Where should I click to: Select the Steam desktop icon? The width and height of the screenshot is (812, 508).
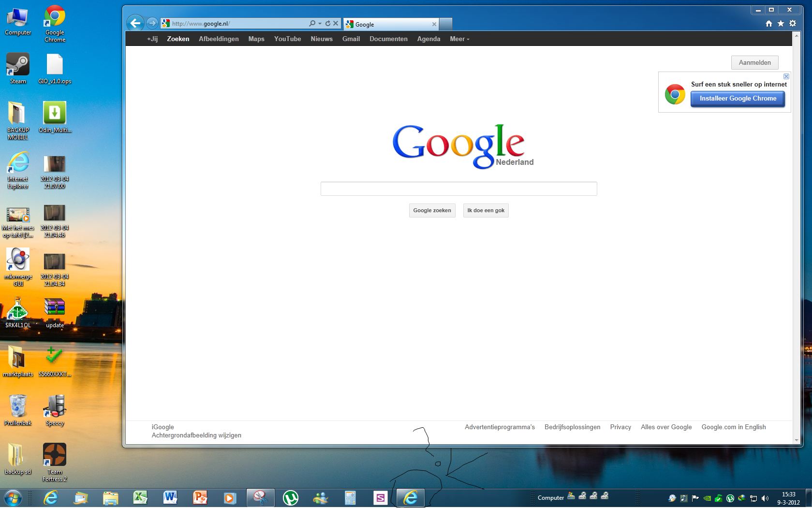[18, 69]
